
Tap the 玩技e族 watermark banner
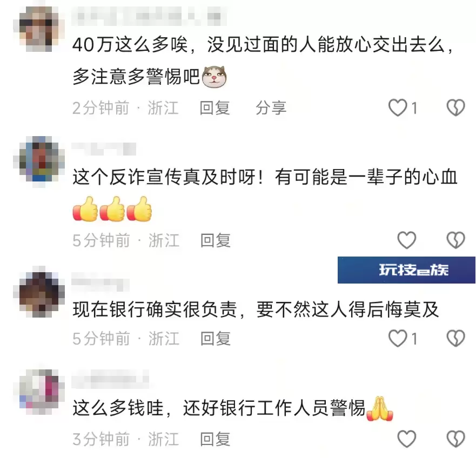tap(406, 270)
